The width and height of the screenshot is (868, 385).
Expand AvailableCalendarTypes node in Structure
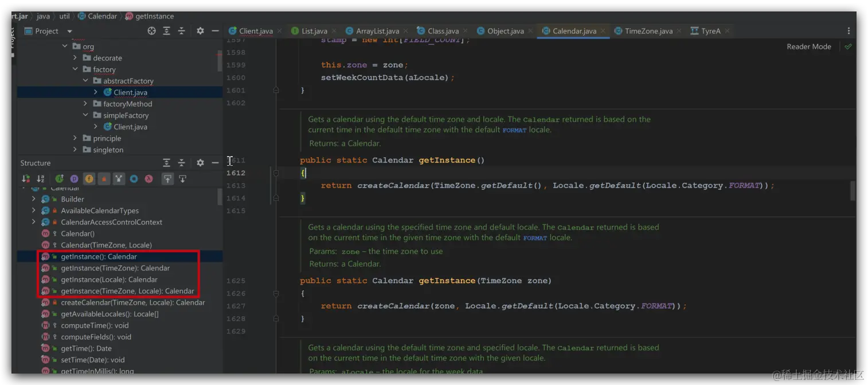pyautogui.click(x=34, y=211)
